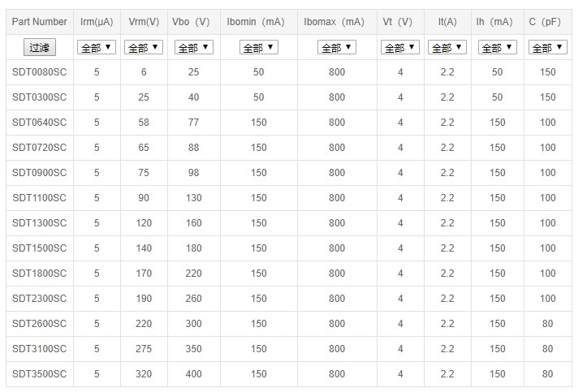This screenshot has height=392, width=587.
Task: Open the Vt (V) filter dropdown
Action: [400, 48]
